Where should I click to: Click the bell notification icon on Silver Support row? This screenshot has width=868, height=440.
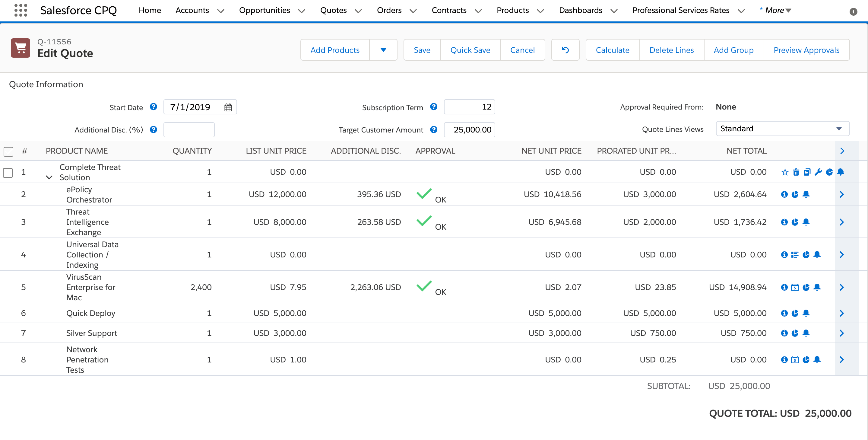pos(806,333)
